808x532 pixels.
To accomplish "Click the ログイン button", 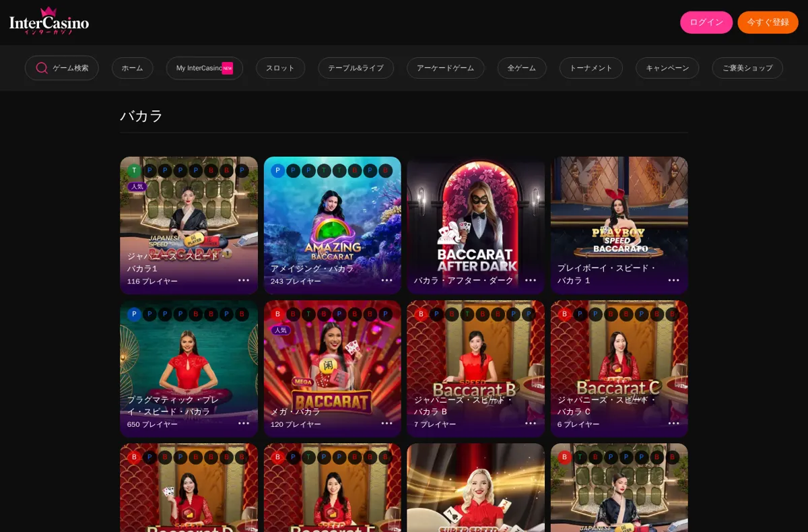I will [x=706, y=22].
